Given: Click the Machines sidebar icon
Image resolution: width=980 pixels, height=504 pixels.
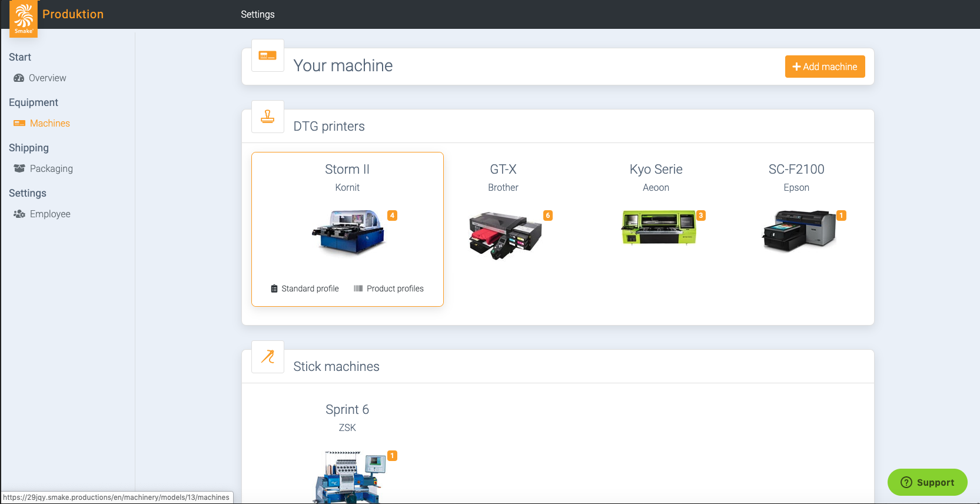Looking at the screenshot, I should coord(19,123).
